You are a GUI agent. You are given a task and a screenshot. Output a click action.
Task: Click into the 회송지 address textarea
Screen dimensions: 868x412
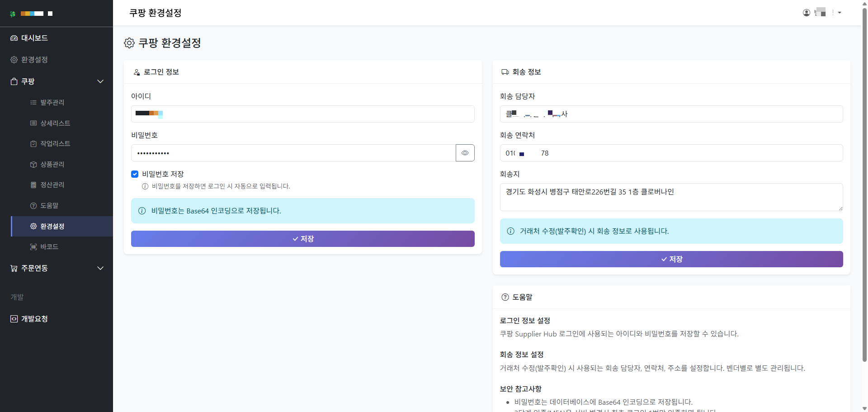click(x=671, y=197)
